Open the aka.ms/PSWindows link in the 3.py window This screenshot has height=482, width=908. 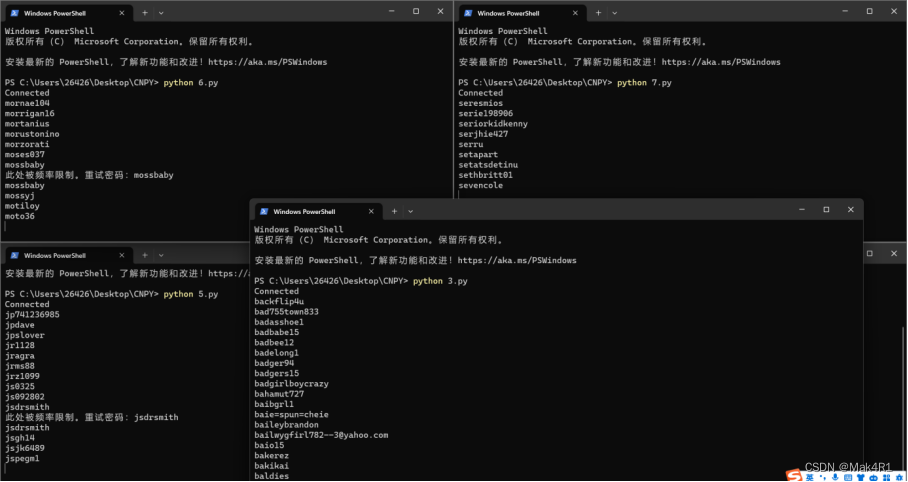pyautogui.click(x=517, y=261)
